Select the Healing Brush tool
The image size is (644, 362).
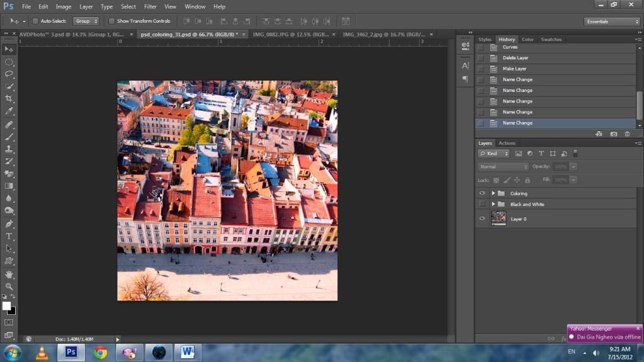coord(9,125)
